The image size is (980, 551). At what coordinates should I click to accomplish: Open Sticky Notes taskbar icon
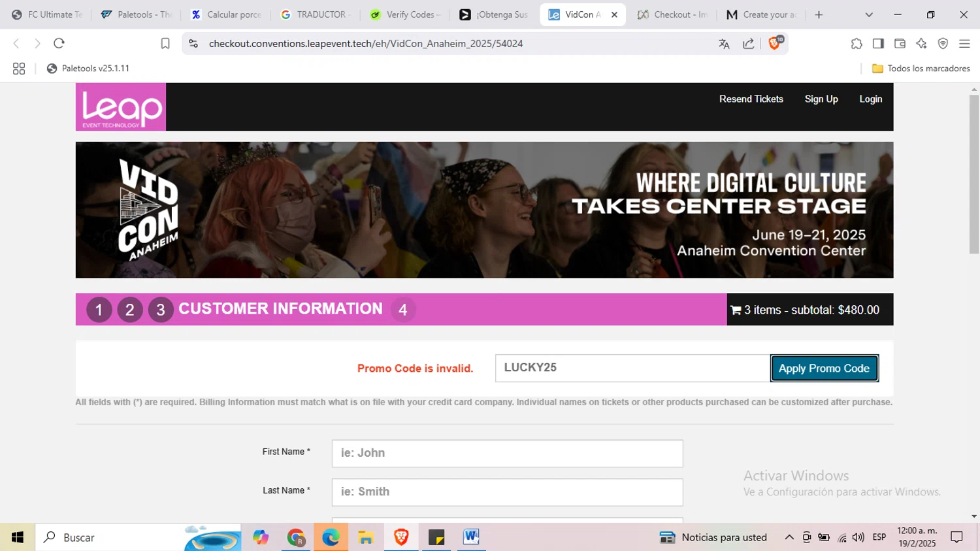click(x=436, y=537)
